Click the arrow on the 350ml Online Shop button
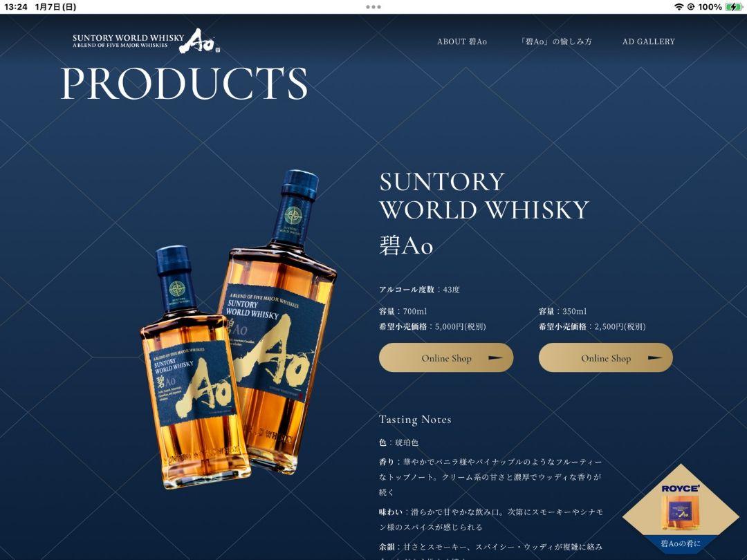This screenshot has width=747, height=560. [x=655, y=357]
